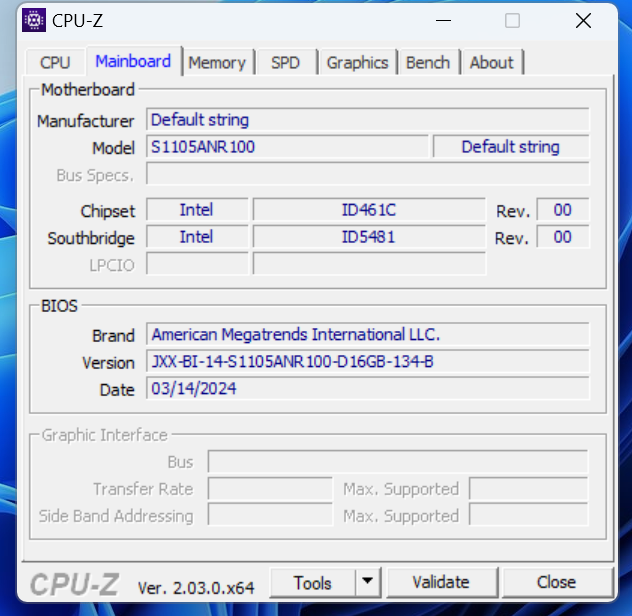The height and width of the screenshot is (616, 632).
Task: Click the 'Default string' box beside Model
Action: (511, 147)
